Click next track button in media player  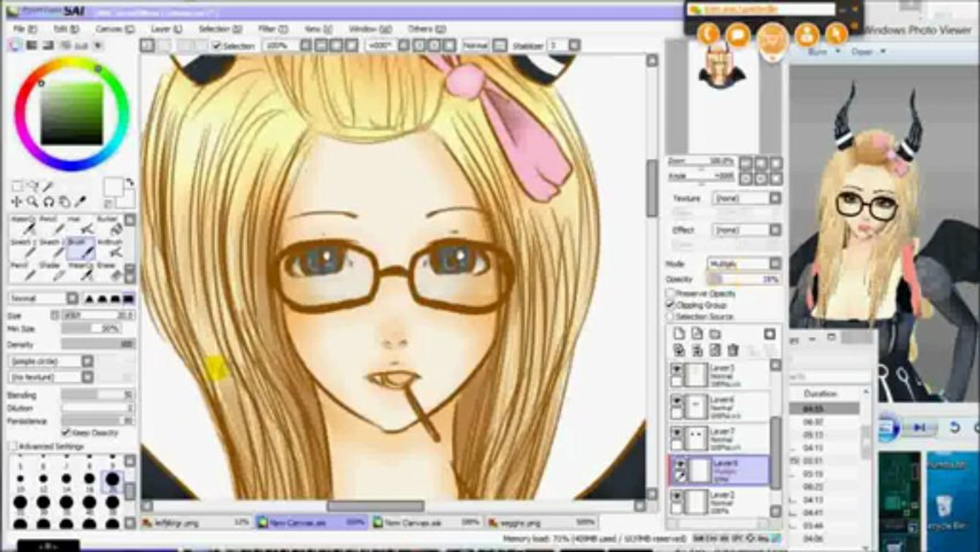pos(919,427)
